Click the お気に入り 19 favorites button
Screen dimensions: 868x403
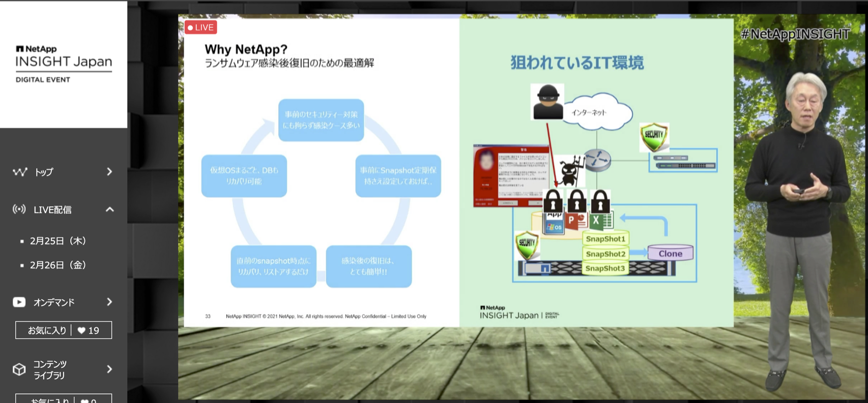(64, 330)
